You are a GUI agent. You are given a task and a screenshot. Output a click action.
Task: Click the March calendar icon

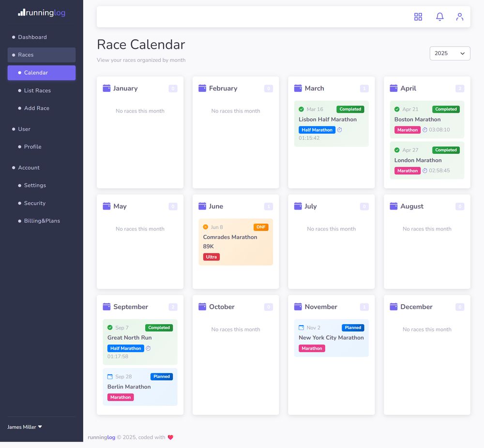pyautogui.click(x=298, y=88)
